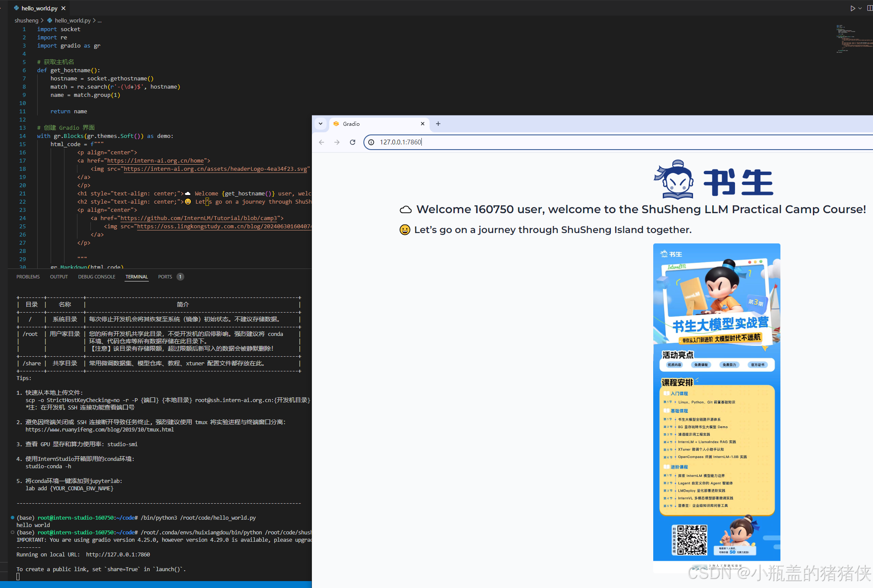The width and height of the screenshot is (873, 588).
Task: Split the editor with layout icon
Action: point(870,8)
